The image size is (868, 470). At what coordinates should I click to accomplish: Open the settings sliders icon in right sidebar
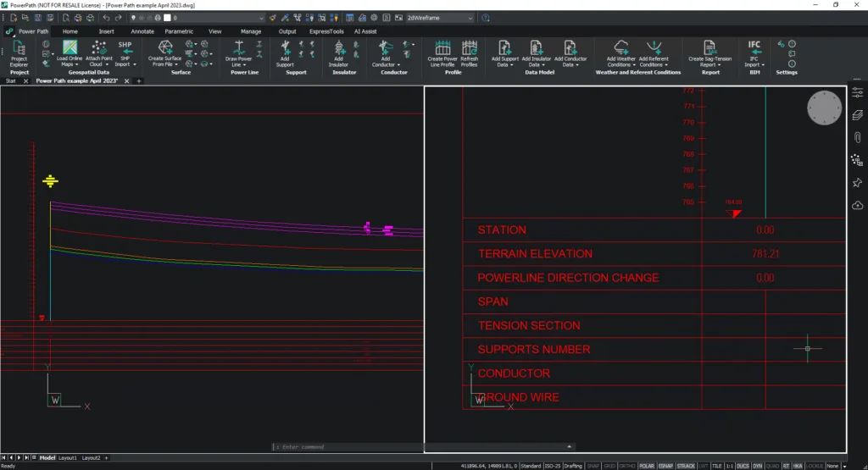pyautogui.click(x=858, y=93)
